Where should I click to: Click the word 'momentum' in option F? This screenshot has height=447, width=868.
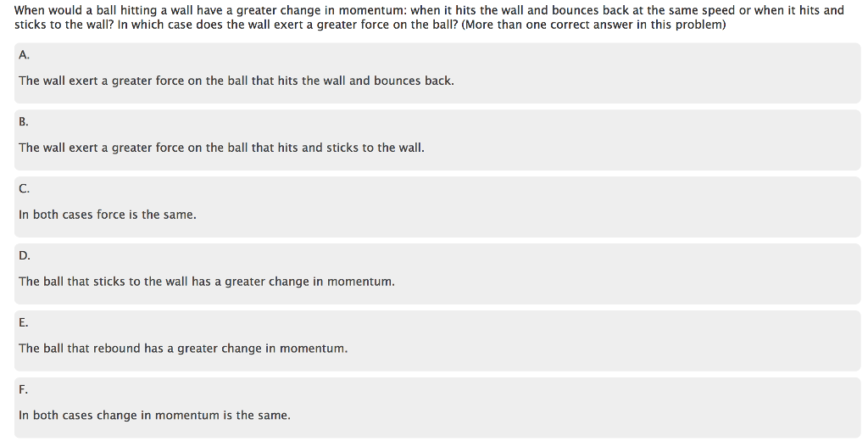[x=186, y=416]
